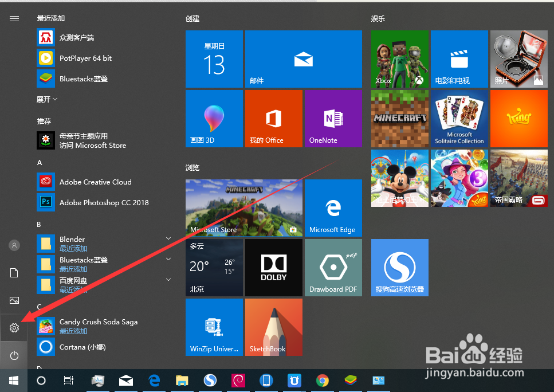Open Task View on the taskbar
Viewport: 554px width, 392px height.
[x=69, y=381]
